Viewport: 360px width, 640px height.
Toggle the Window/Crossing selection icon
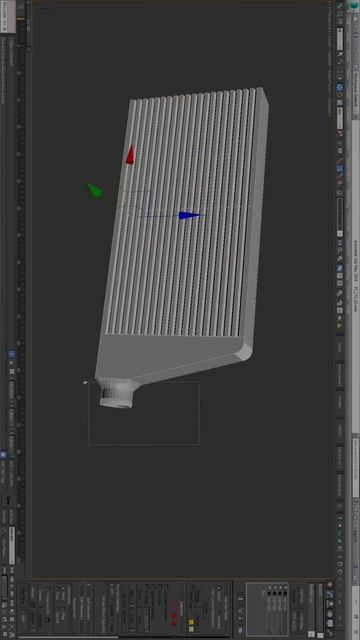pos(340,78)
